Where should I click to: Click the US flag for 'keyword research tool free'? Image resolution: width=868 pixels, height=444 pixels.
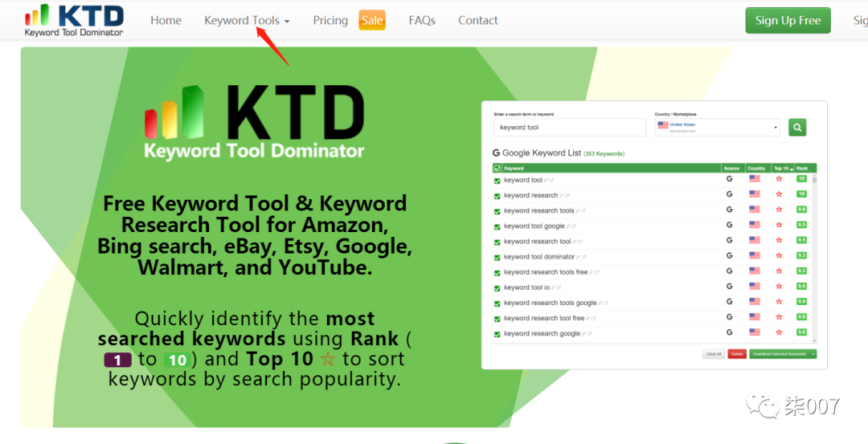point(754,317)
